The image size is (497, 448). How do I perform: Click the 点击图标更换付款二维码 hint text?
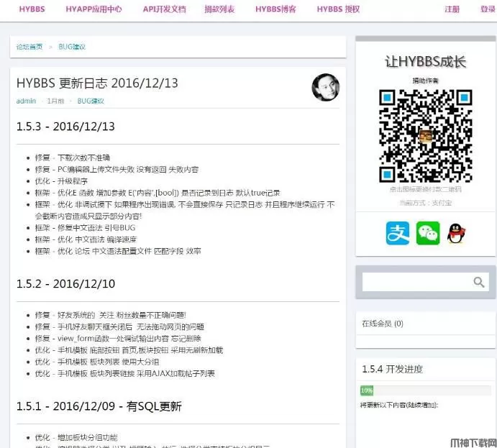pyautogui.click(x=425, y=189)
